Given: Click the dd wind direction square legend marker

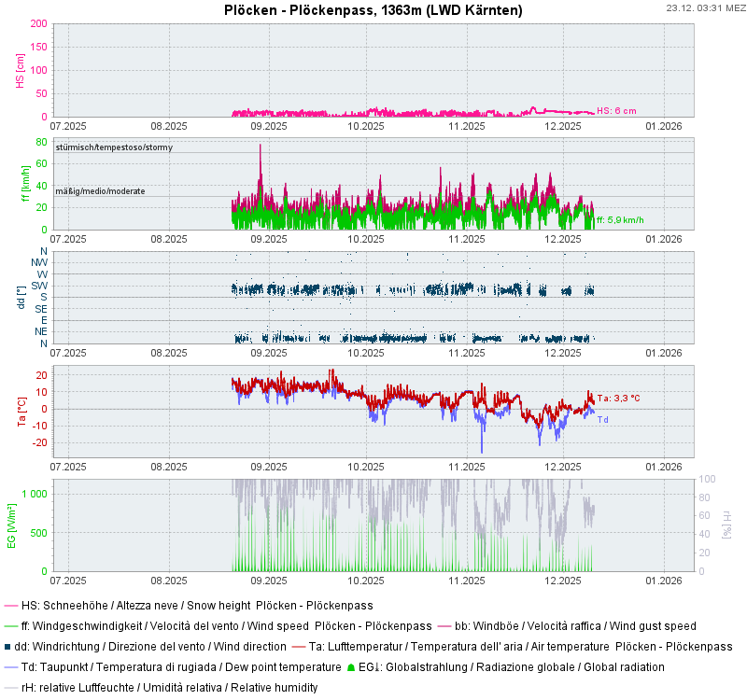Looking at the screenshot, I should (x=8, y=647).
